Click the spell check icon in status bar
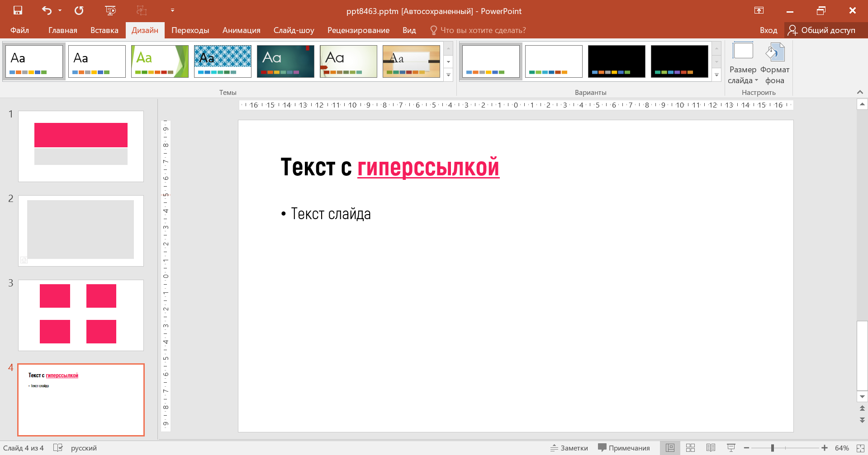This screenshot has height=455, width=868. click(x=58, y=448)
